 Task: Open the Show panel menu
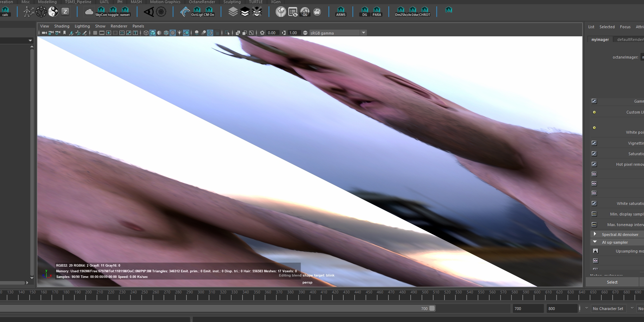click(x=100, y=26)
